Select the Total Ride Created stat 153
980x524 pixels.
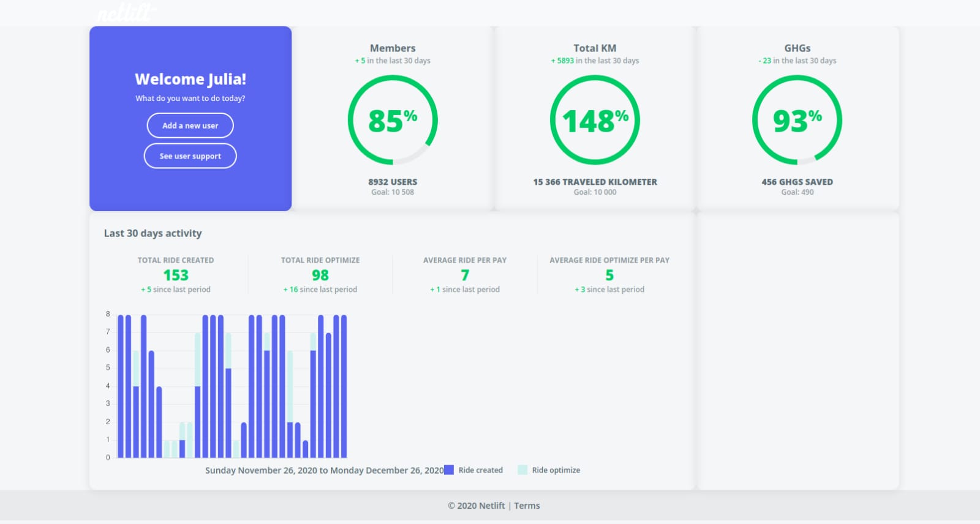(x=176, y=275)
